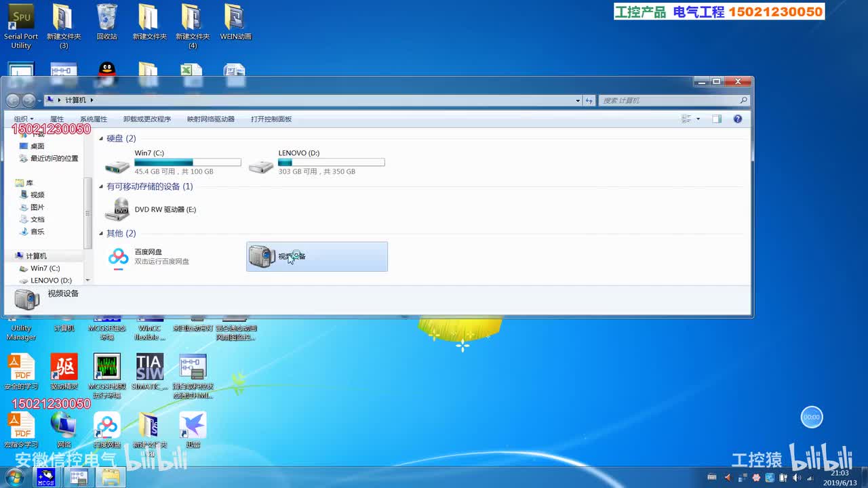Screen dimensions: 868x488
Task: Select LENOVO (D:) in the navigation pane
Action: click(45, 281)
